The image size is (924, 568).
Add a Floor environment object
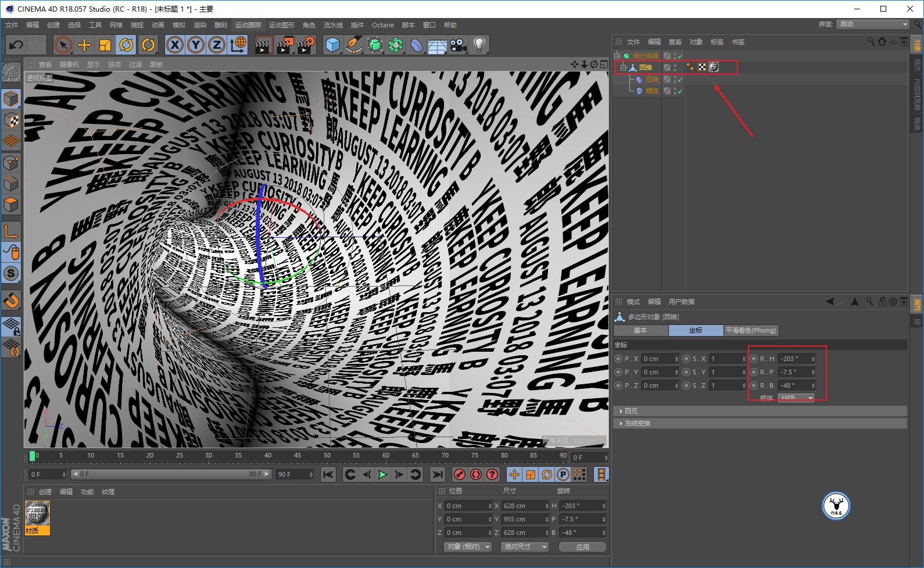(438, 45)
